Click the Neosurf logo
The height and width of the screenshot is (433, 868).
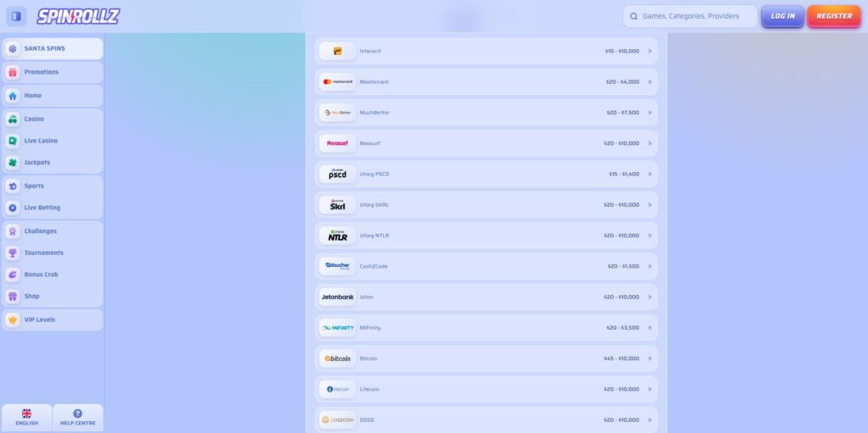[x=337, y=143]
